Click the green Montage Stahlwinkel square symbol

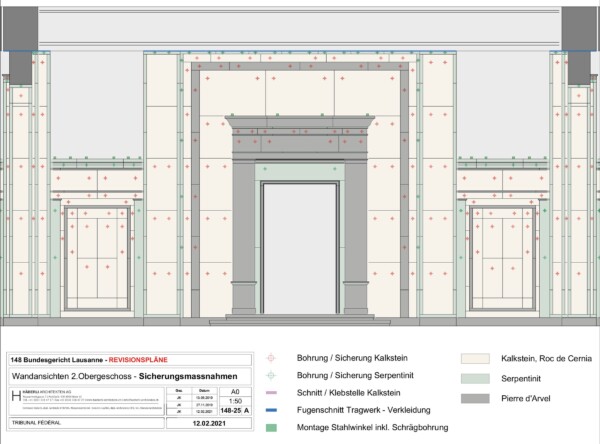(x=271, y=428)
